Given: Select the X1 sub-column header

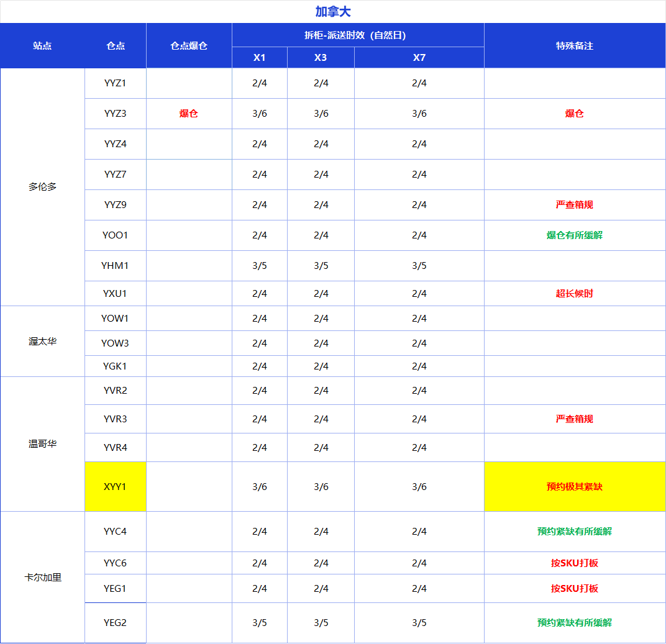Looking at the screenshot, I should tap(260, 58).
